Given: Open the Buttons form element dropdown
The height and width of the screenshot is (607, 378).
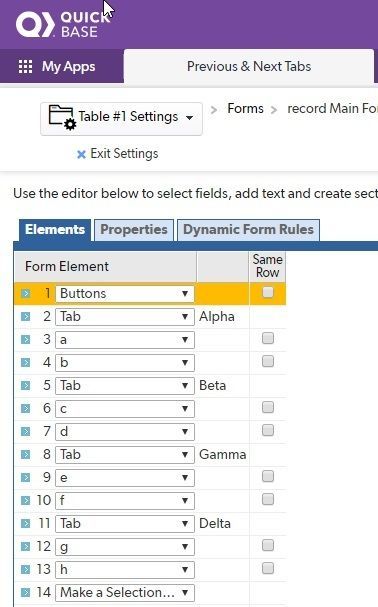Looking at the screenshot, I should 125,293.
